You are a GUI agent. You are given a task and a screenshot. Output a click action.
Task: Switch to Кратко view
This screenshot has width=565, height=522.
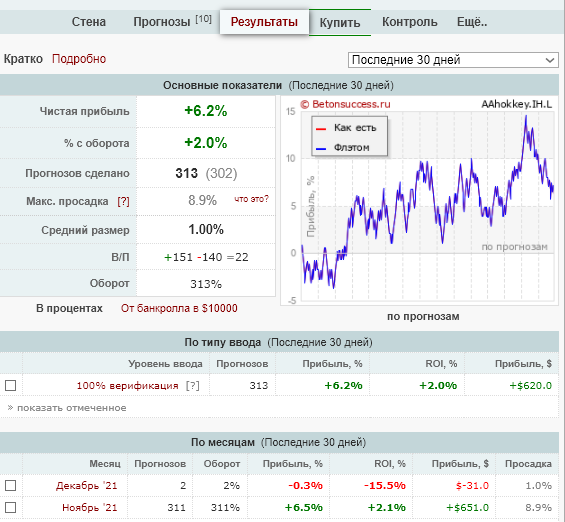click(23, 59)
